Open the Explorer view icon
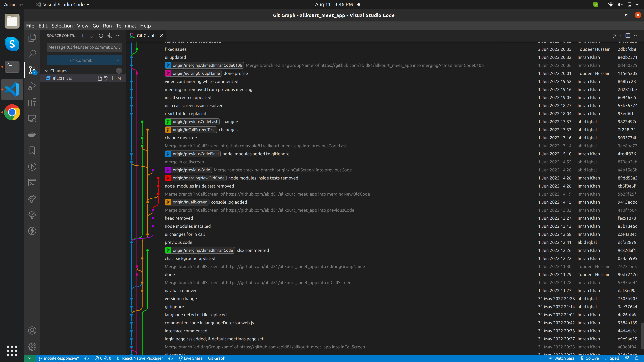The height and width of the screenshot is (362, 644). pos(32,38)
